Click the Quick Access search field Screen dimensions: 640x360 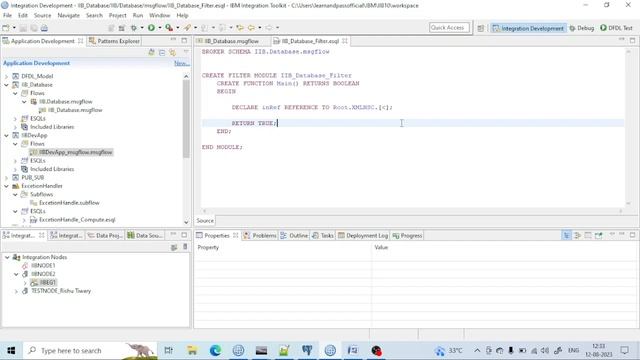pos(449,28)
